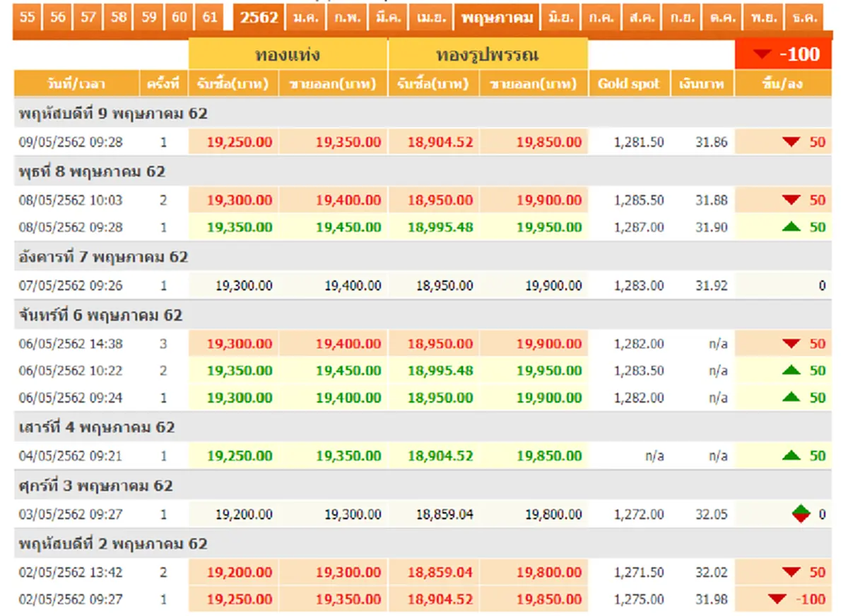Switch to the มิ.ย. month tab
This screenshot has width=848, height=616.
pos(562,17)
